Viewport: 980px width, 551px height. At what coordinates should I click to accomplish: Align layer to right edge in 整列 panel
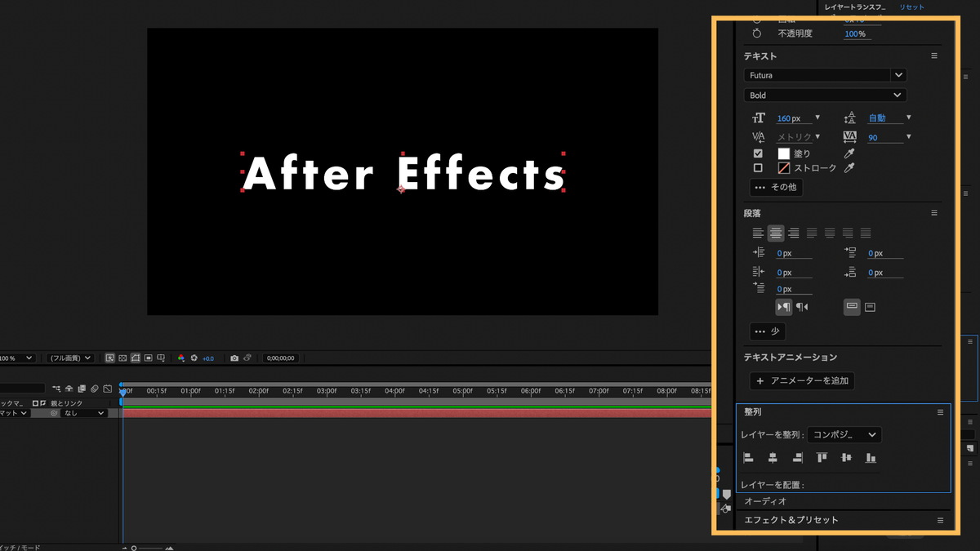(797, 458)
